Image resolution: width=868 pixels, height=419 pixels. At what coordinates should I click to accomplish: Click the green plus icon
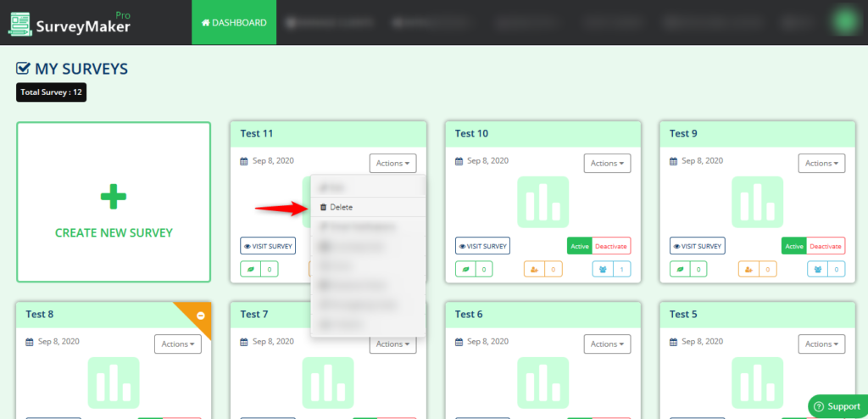click(x=114, y=196)
